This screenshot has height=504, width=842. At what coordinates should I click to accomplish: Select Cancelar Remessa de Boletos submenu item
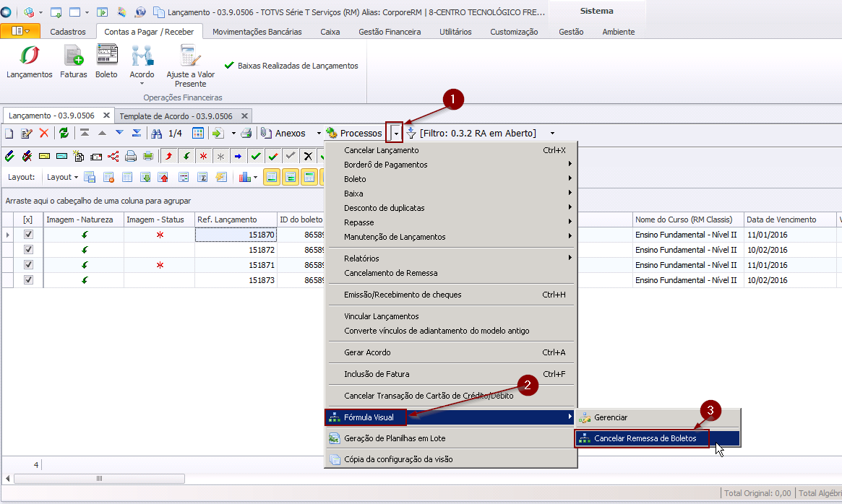tap(645, 438)
